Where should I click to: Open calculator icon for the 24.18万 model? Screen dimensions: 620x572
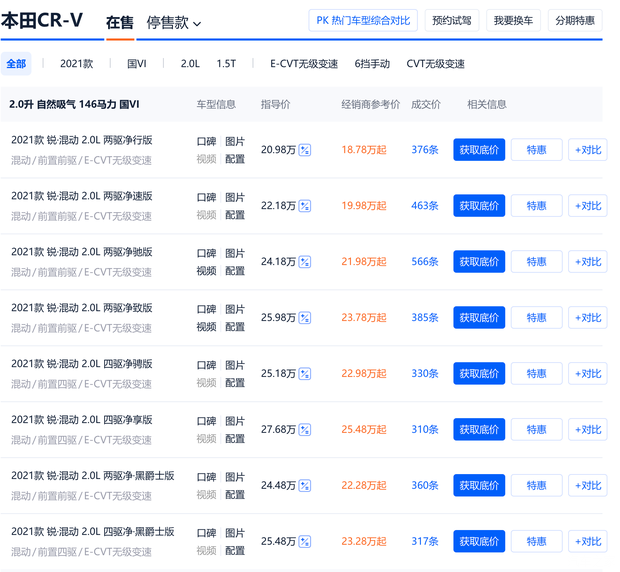pyautogui.click(x=305, y=262)
